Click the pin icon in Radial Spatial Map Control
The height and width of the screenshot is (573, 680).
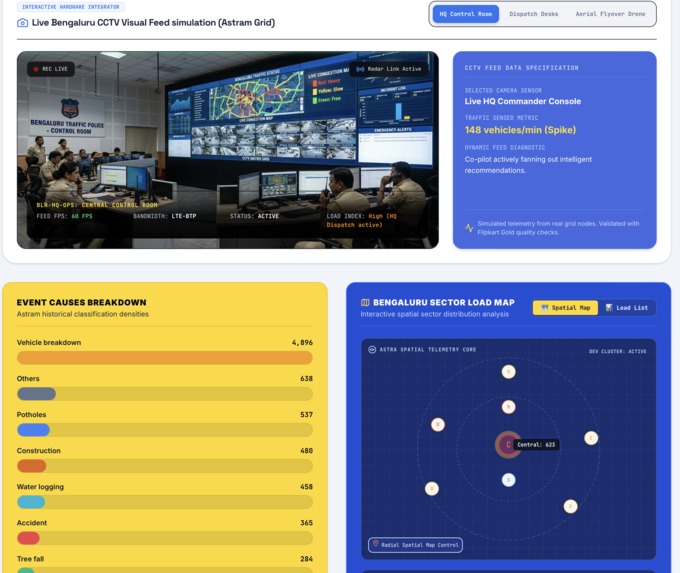point(376,544)
